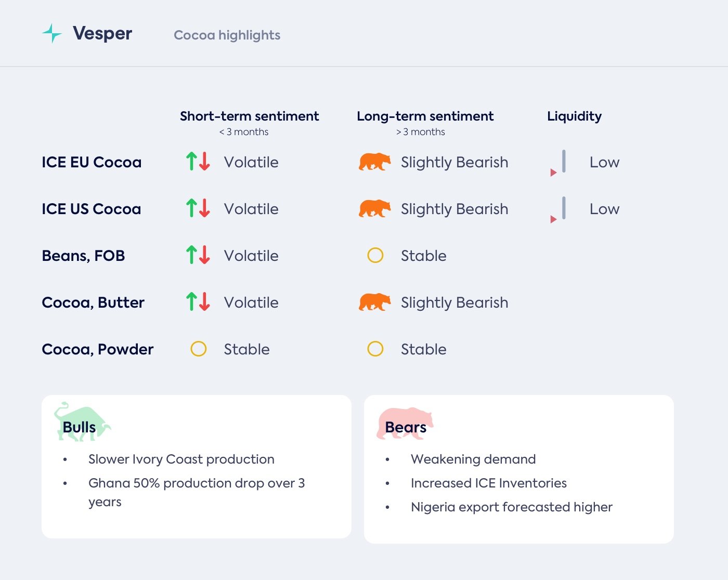Click the stable circle for Beans, FOB long-term
Image resolution: width=728 pixels, height=580 pixels.
(375, 255)
